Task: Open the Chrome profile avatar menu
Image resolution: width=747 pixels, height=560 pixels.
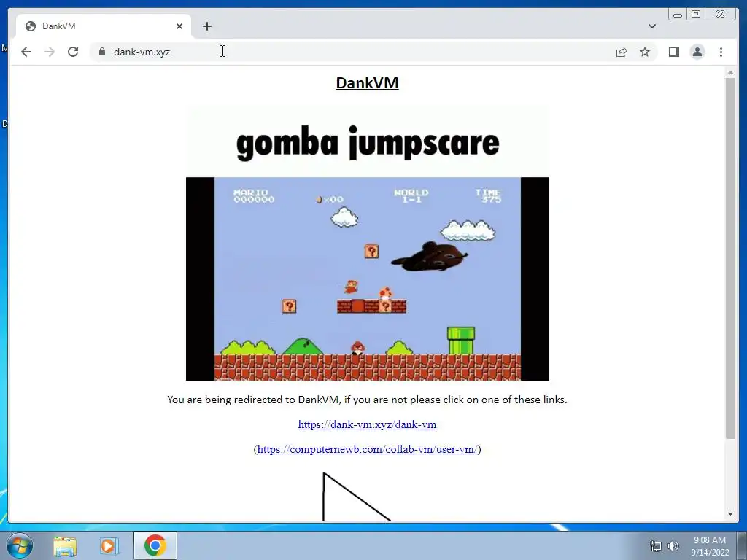Action: pyautogui.click(x=697, y=52)
